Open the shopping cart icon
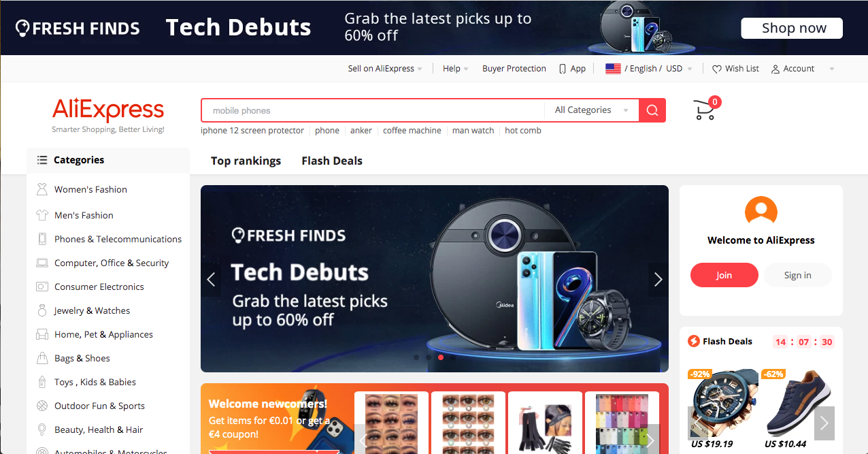The image size is (868, 454). click(x=705, y=110)
